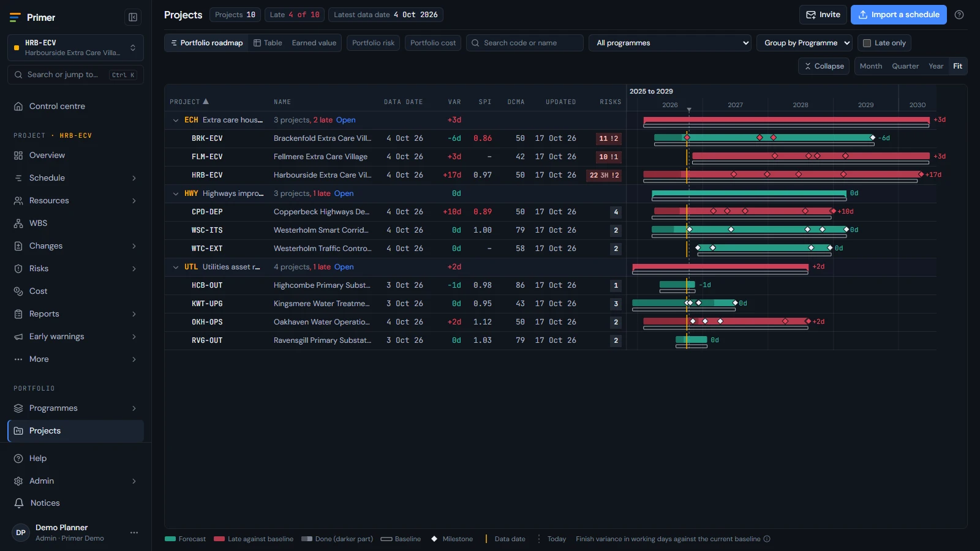The height and width of the screenshot is (551, 980).
Task: Click the Early warnings megaphone icon
Action: pyautogui.click(x=18, y=337)
